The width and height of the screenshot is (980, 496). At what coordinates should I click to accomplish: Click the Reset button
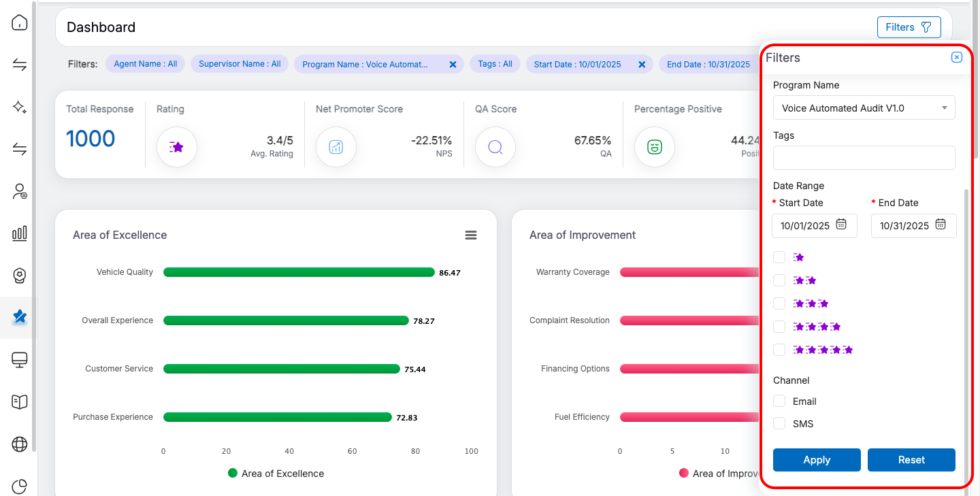point(911,460)
